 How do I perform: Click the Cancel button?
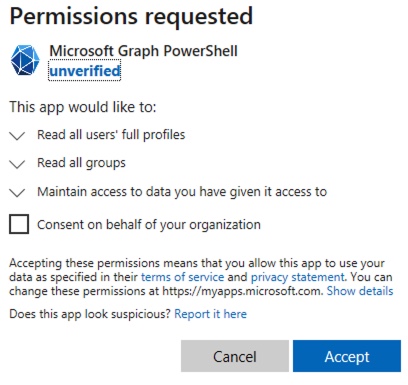point(235,356)
